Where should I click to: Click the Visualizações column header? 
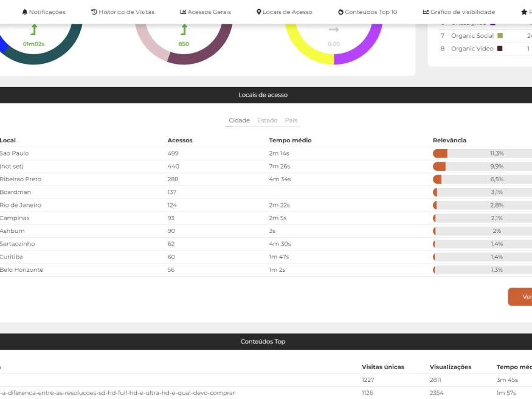[451, 367]
